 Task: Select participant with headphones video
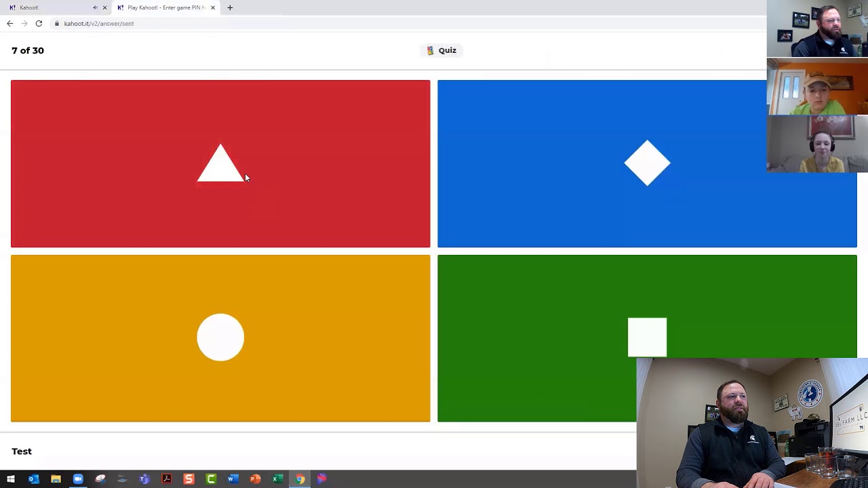coord(817,144)
